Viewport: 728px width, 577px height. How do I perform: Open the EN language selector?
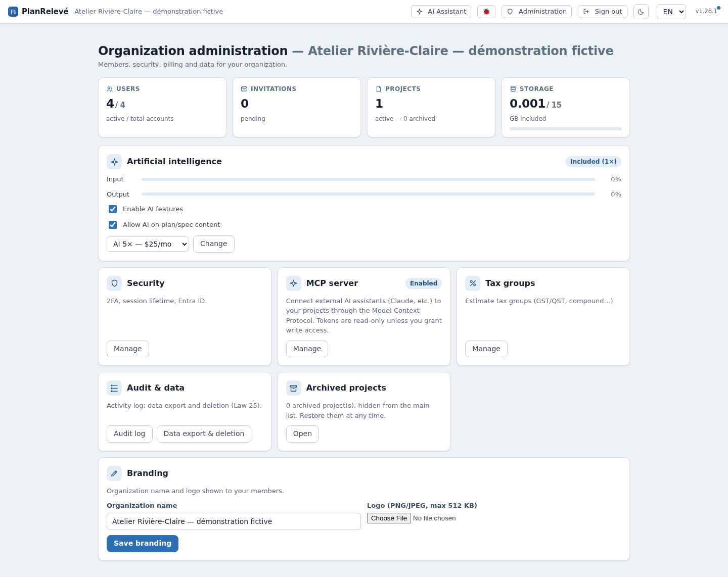click(671, 12)
